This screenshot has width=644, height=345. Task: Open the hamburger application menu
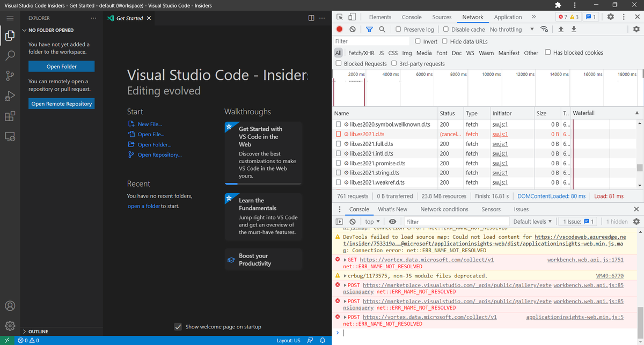10,18
